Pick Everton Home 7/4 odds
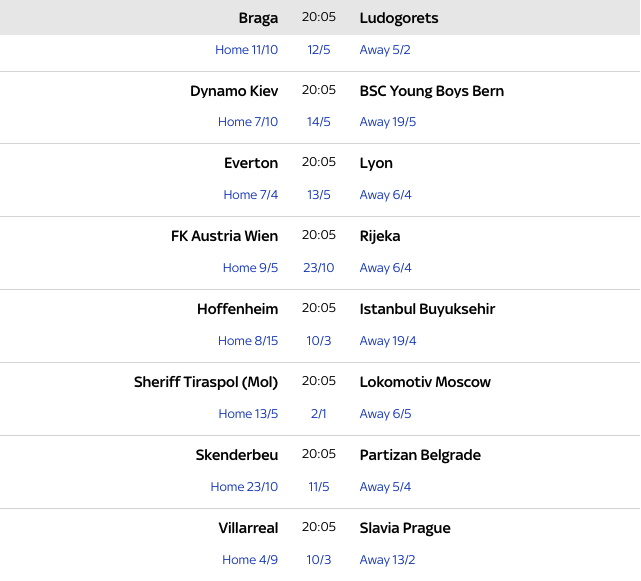 [250, 195]
